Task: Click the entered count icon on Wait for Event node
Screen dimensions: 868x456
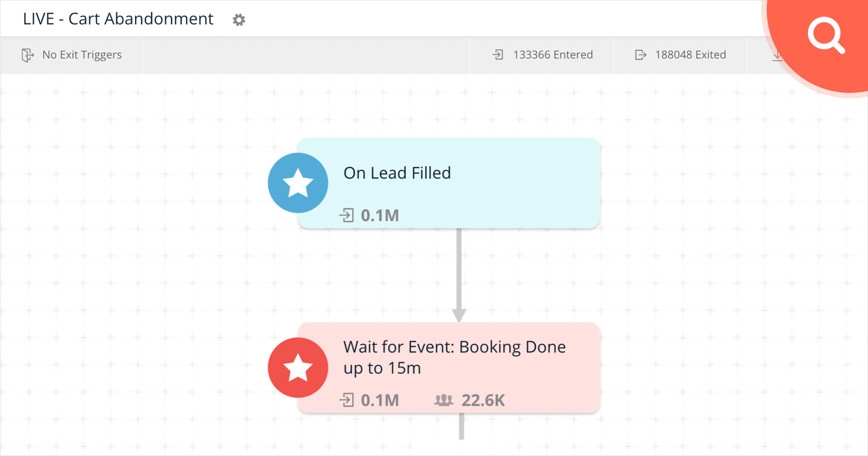Action: (x=348, y=400)
